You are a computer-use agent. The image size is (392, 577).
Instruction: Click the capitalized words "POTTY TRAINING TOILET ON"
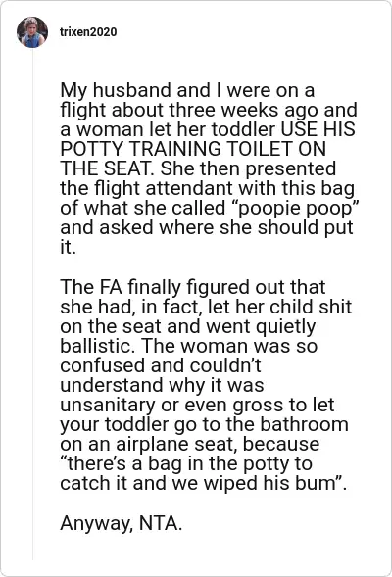pyautogui.click(x=193, y=149)
